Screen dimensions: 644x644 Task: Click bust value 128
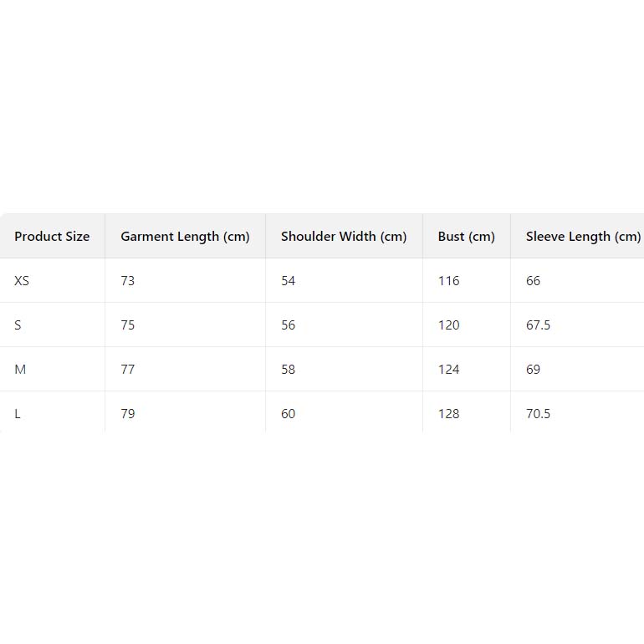[x=448, y=414]
